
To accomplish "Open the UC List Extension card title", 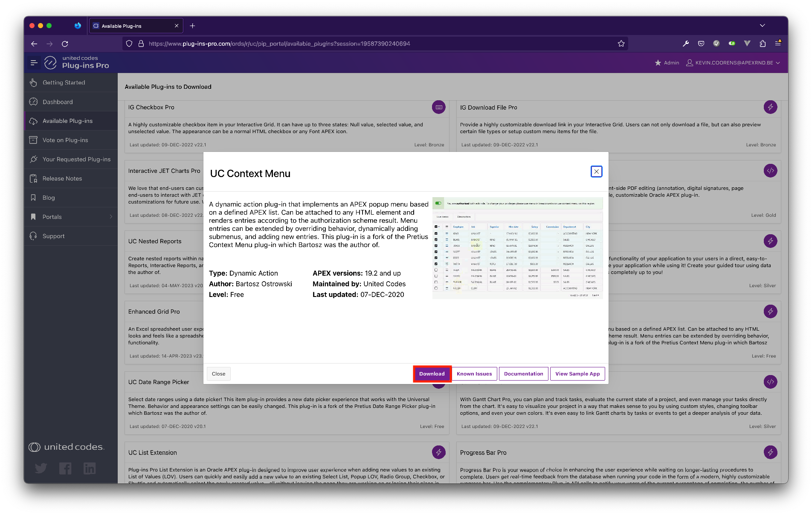I will point(152,453).
